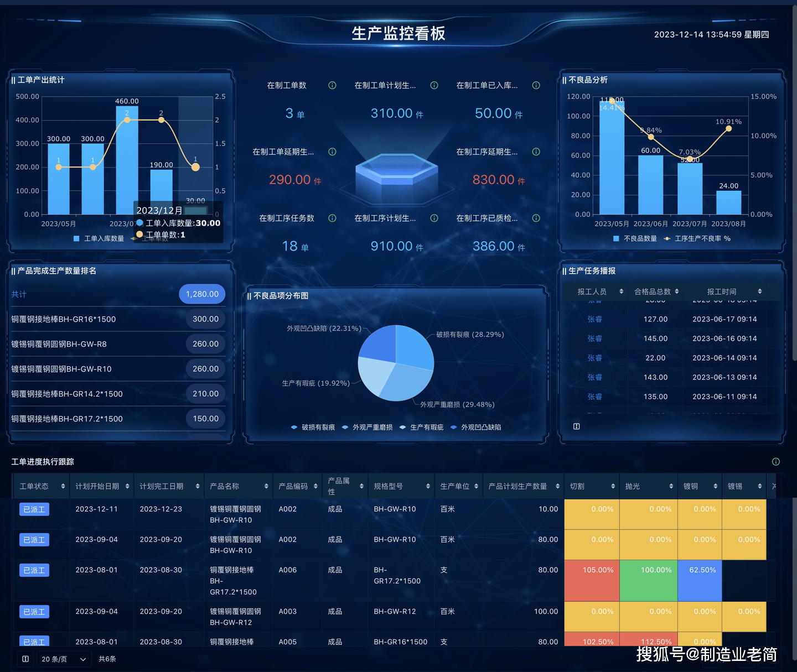Open the 20 条/页 page size dropdown
This screenshot has height=672, width=797.
[64, 659]
